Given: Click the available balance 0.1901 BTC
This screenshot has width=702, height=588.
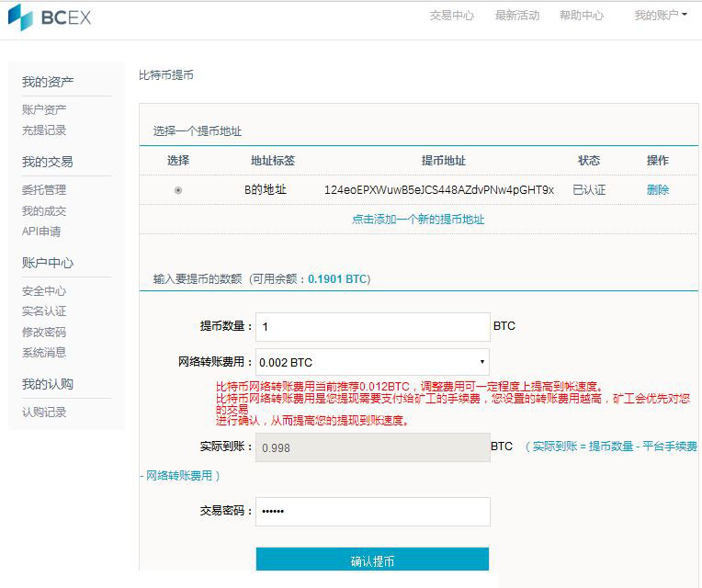Looking at the screenshot, I should click(x=337, y=278).
